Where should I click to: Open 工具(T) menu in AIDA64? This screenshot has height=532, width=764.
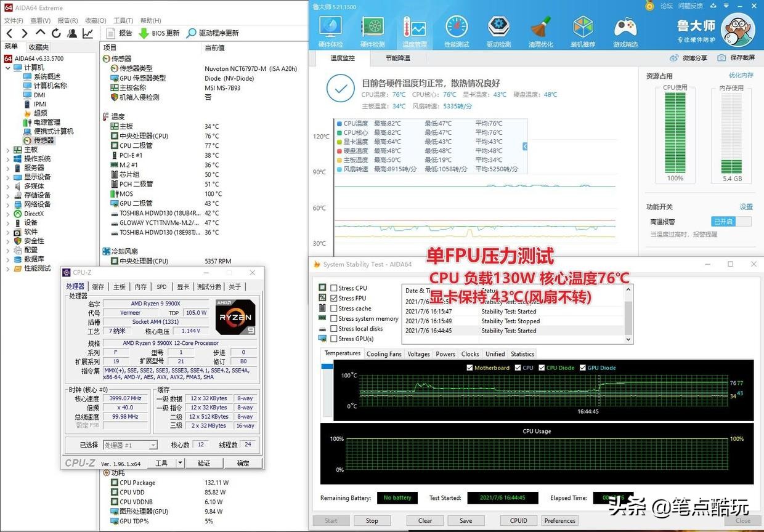[x=123, y=21]
